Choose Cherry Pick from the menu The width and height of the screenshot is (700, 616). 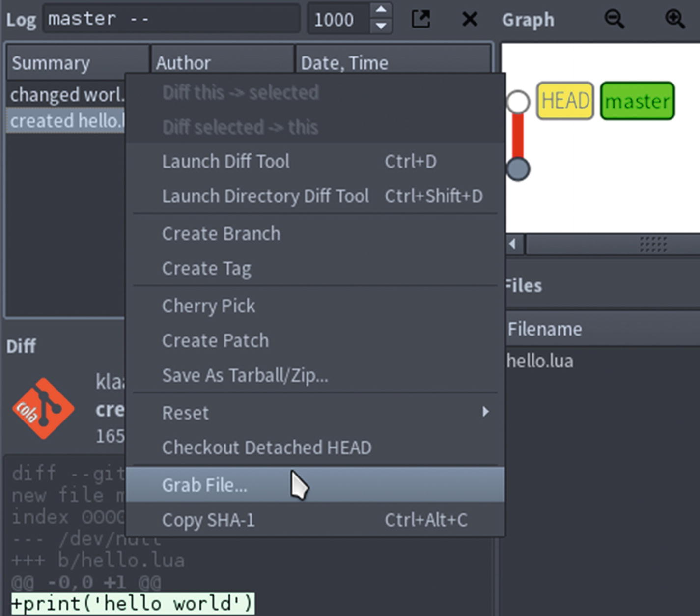coord(315,306)
